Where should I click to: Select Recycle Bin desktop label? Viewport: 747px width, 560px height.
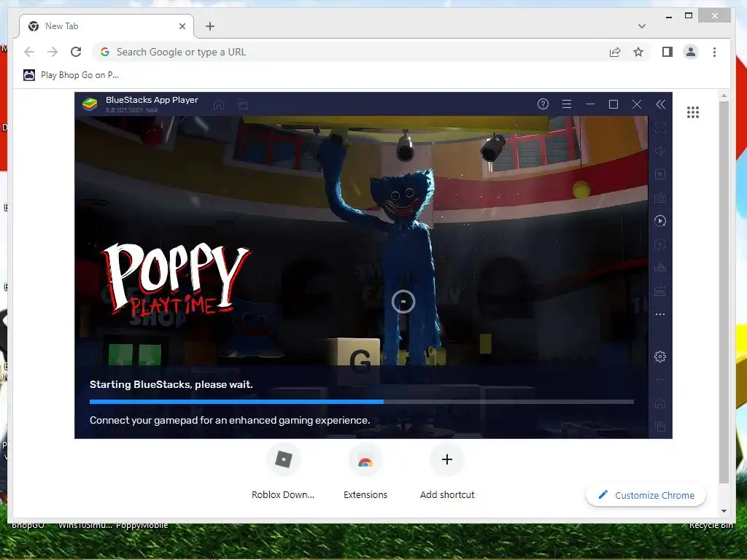[711, 525]
